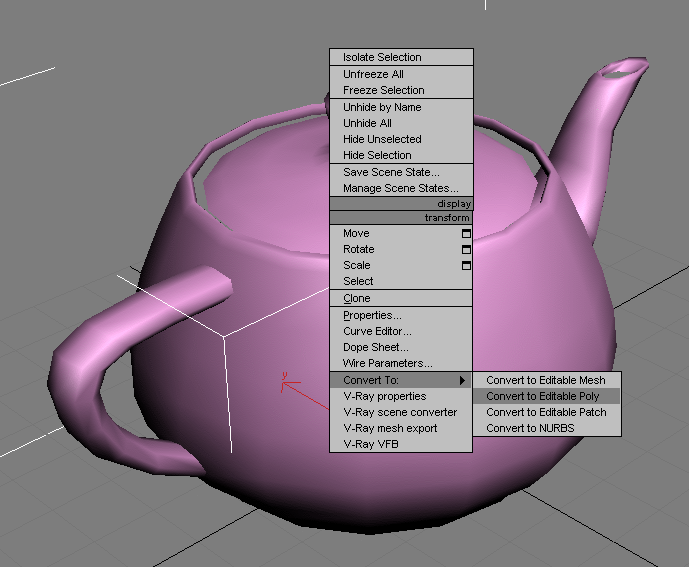Image resolution: width=689 pixels, height=567 pixels.
Task: Click Convert To submenu arrow
Action: click(462, 381)
